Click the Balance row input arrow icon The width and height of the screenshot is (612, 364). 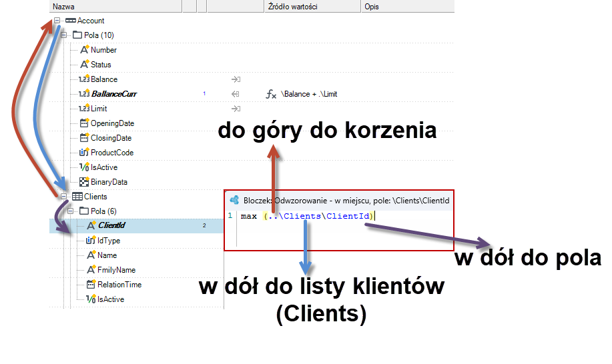236,79
